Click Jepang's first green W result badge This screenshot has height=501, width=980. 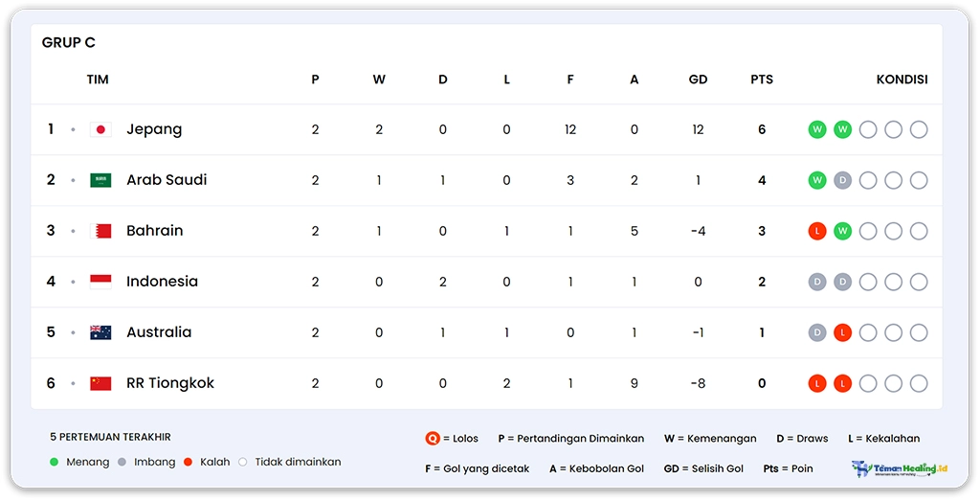tap(817, 129)
